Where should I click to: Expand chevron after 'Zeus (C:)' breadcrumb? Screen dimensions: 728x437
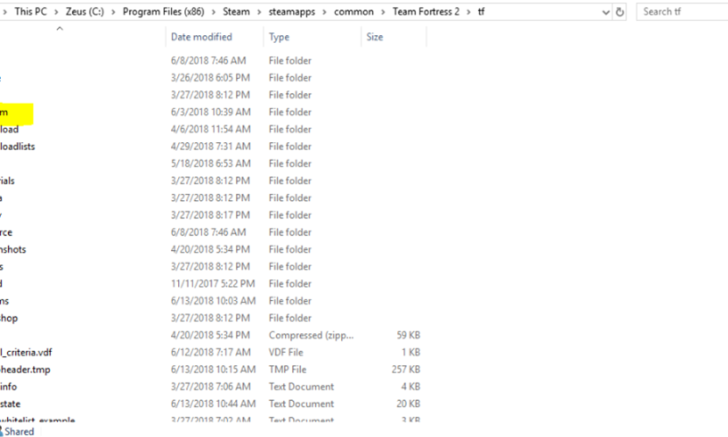pos(113,12)
